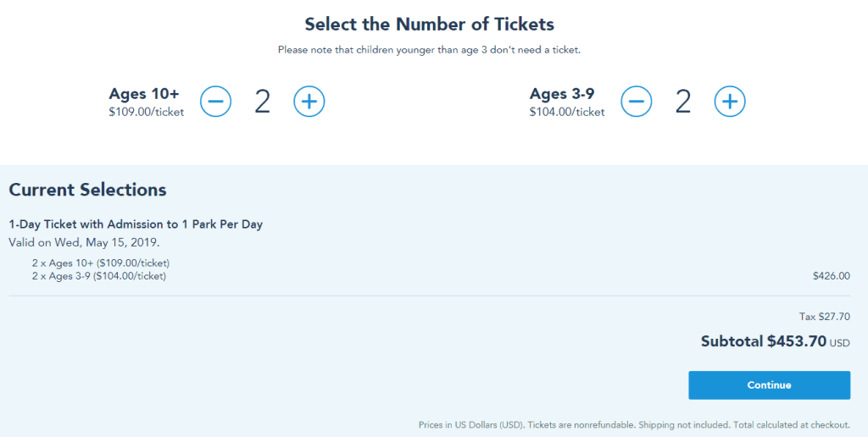Click the $104.00/ticket price under Ages 3-9
This screenshot has height=437, width=868.
coord(567,112)
